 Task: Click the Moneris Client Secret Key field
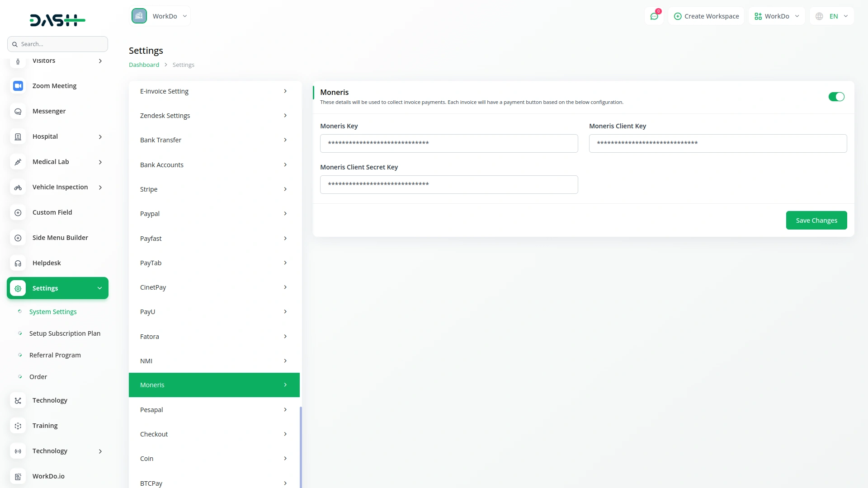pyautogui.click(x=448, y=184)
